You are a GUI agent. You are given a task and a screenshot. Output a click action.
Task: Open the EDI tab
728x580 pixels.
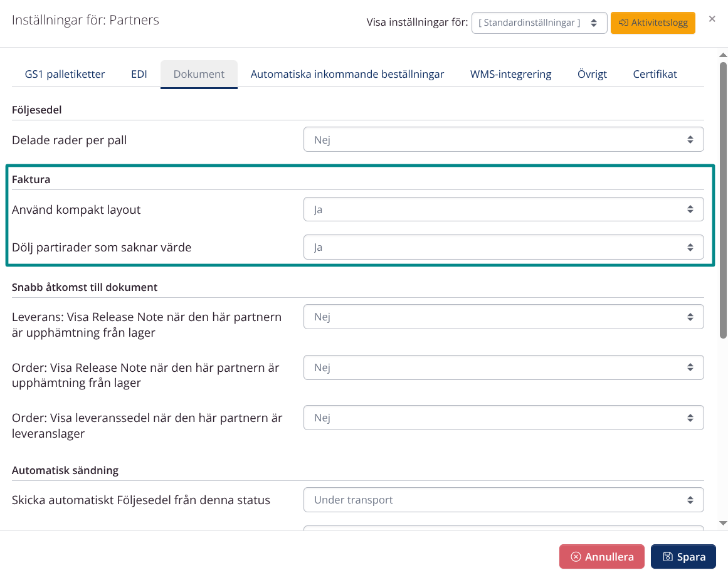[x=139, y=74]
